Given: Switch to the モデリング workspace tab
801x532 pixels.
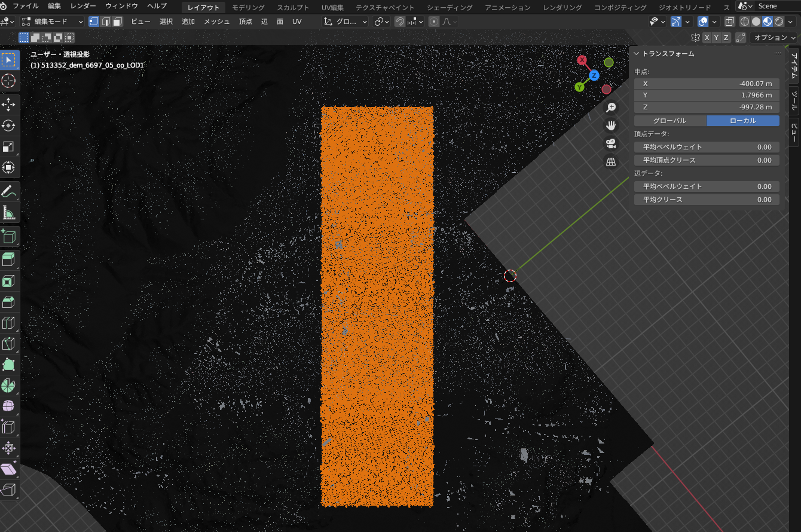Looking at the screenshot, I should click(248, 7).
